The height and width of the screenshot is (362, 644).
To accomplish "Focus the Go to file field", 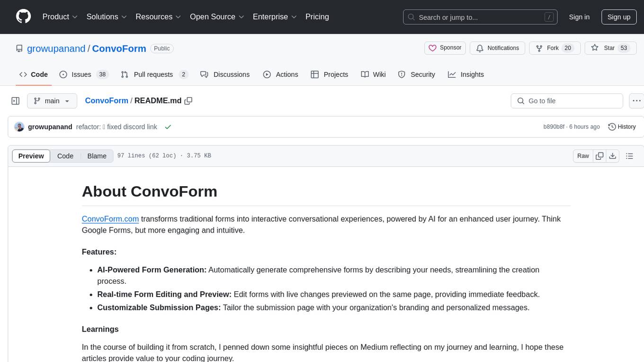I will click(x=567, y=101).
